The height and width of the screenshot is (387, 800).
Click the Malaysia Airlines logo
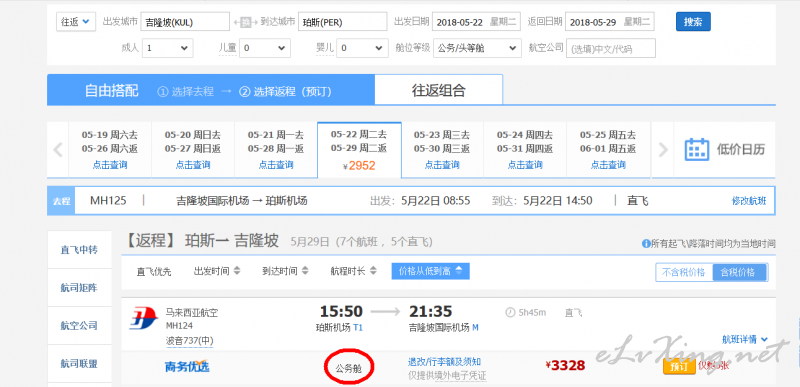point(143,319)
